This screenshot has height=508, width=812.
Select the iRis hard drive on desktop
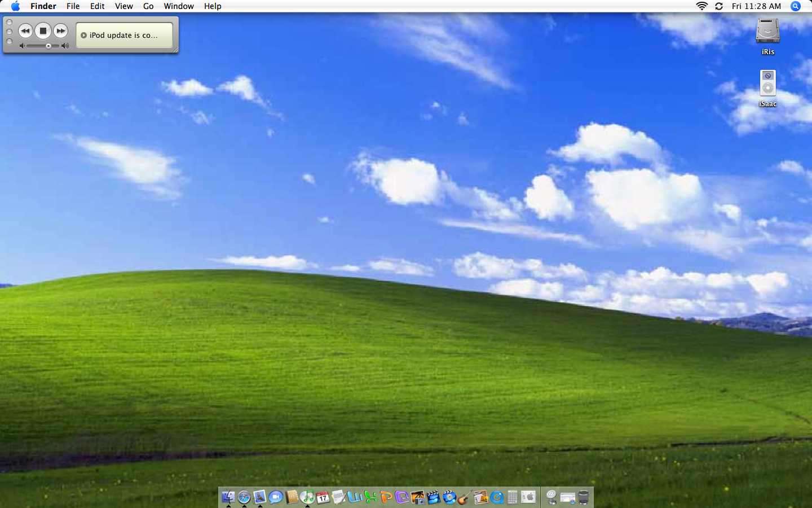[x=767, y=37]
